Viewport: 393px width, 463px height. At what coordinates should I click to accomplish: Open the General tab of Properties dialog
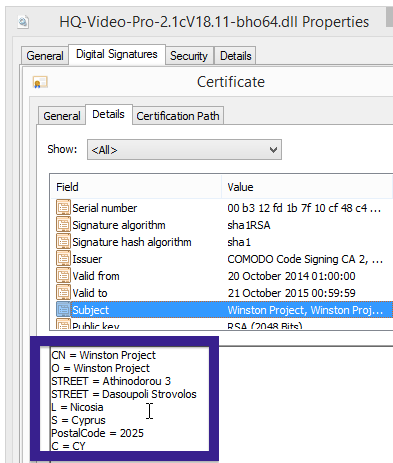click(x=45, y=56)
